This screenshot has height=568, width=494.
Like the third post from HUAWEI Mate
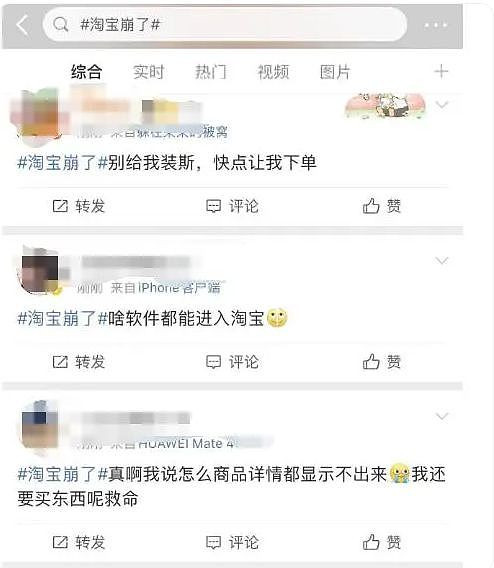pyautogui.click(x=381, y=542)
